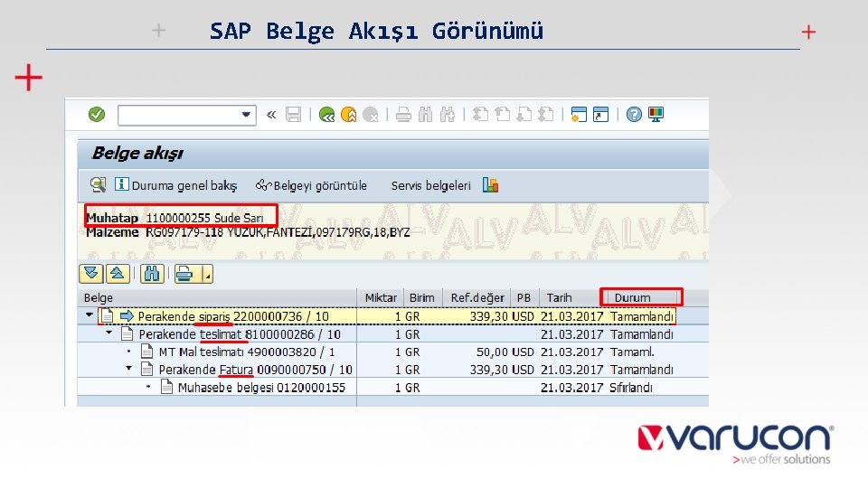This screenshot has height=488, width=868.
Task: Click the Find Next binoculars-plus icon
Action: 447,115
